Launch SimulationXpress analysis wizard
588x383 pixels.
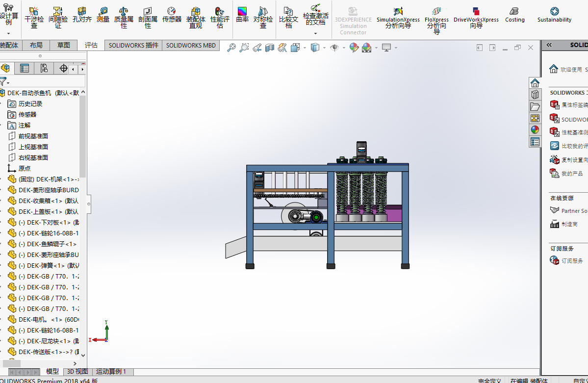(398, 18)
